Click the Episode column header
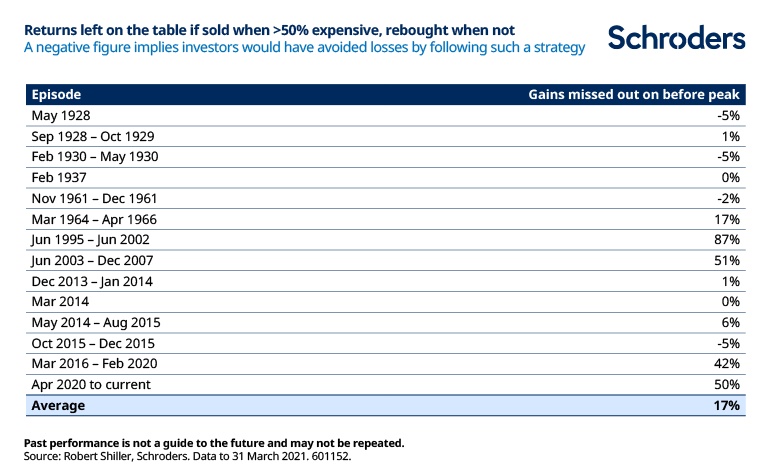This screenshot has height=475, width=770. pos(57,95)
